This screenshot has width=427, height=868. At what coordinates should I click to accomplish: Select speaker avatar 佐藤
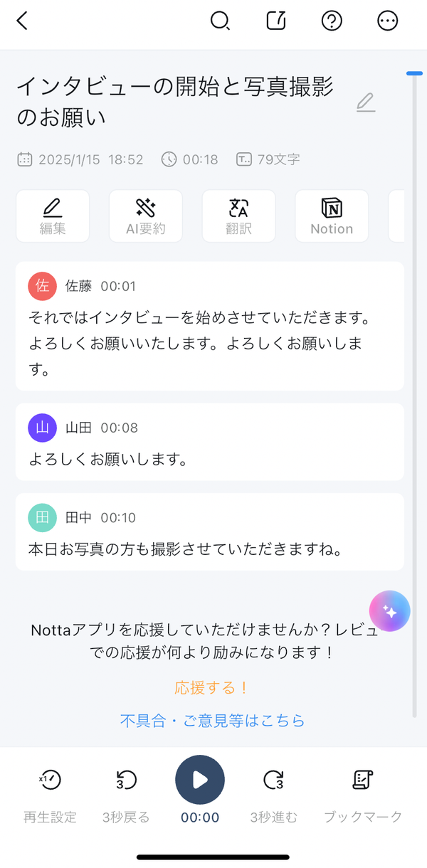click(x=42, y=286)
